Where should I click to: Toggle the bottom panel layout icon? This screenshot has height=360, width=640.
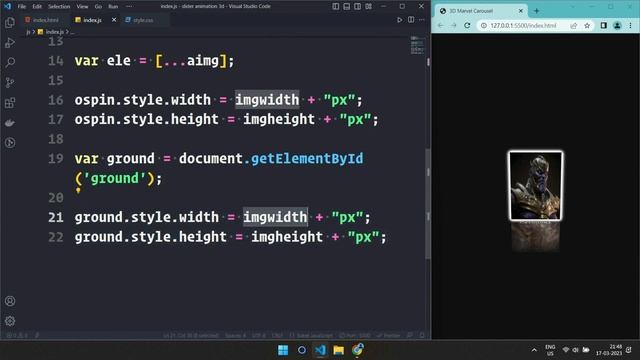(x=347, y=6)
